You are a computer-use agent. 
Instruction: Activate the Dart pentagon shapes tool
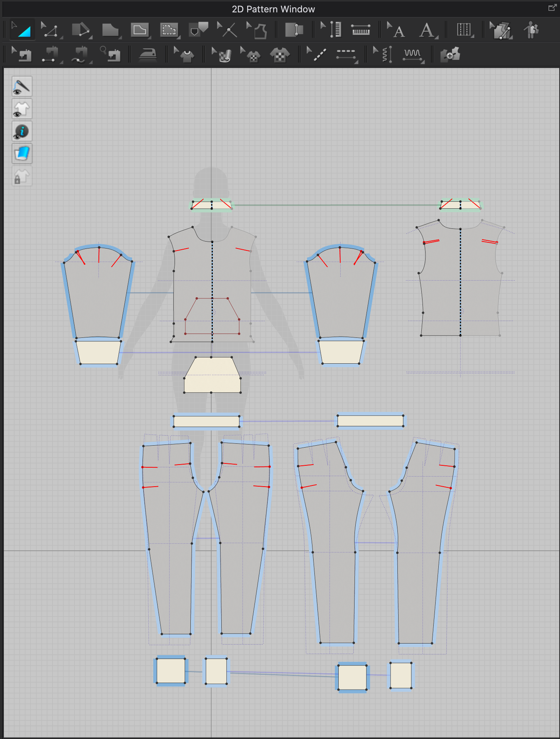pyautogui.click(x=199, y=30)
